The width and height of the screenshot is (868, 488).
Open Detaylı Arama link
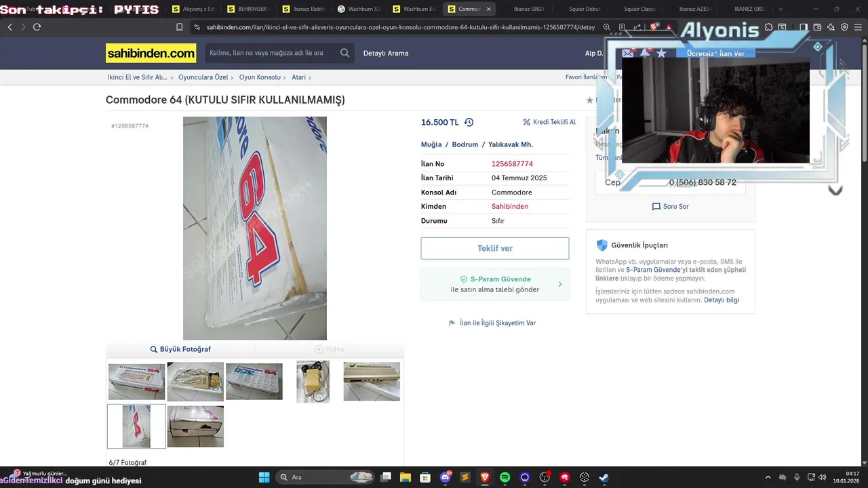coord(386,53)
